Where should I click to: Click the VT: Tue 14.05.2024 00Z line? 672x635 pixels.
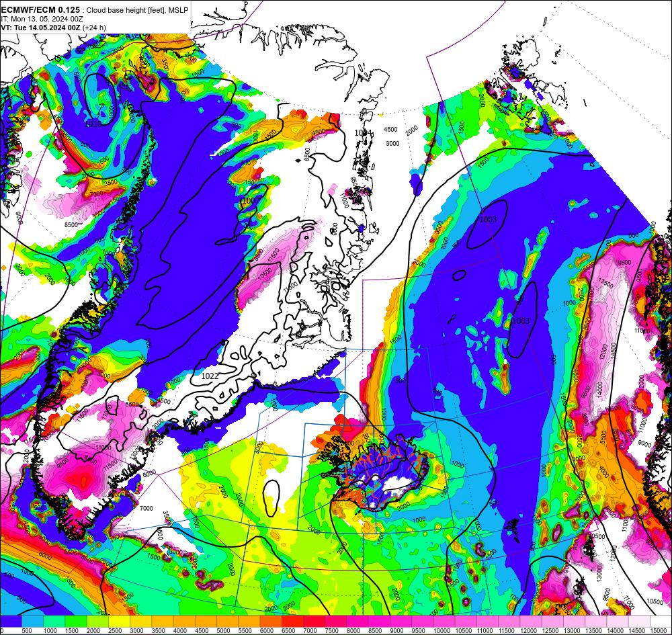click(40, 28)
